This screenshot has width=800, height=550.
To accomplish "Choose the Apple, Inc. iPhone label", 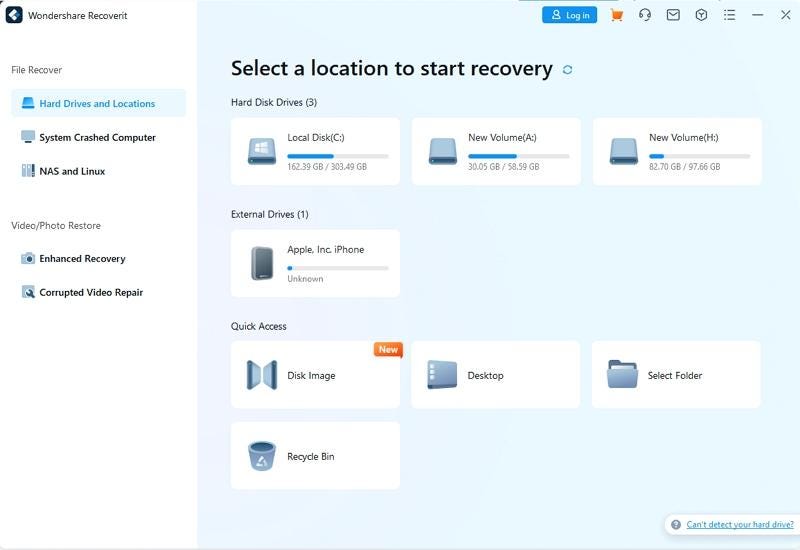I will pyautogui.click(x=326, y=249).
